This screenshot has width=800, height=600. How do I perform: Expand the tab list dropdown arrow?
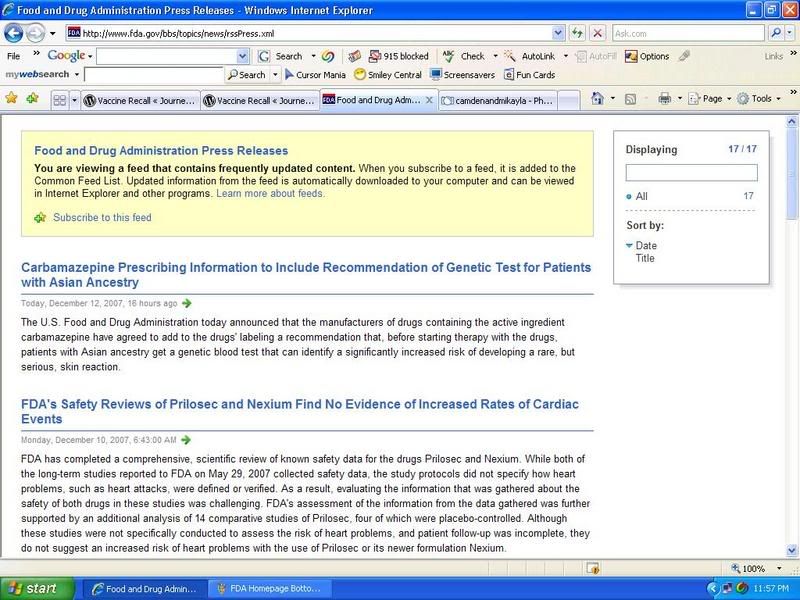click(x=74, y=101)
